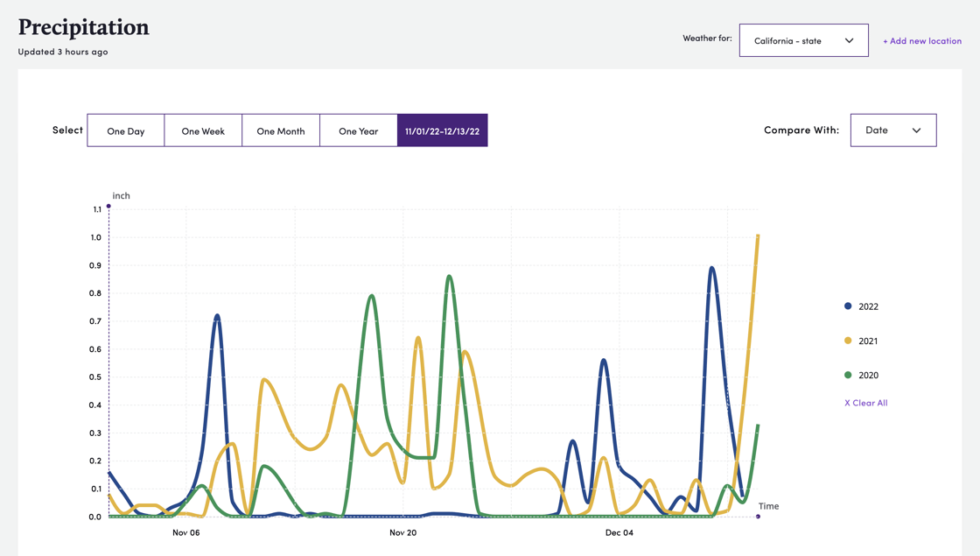The height and width of the screenshot is (556, 980).
Task: Toggle the 2021 series yellow legend dot
Action: click(x=848, y=341)
